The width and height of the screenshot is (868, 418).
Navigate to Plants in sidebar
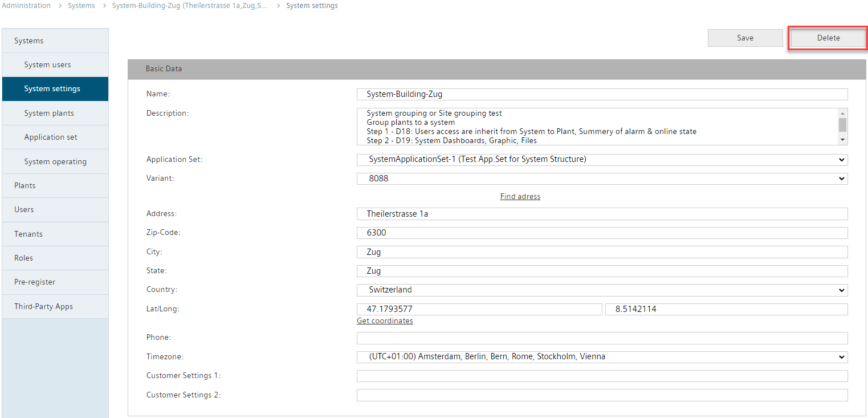pyautogui.click(x=25, y=186)
